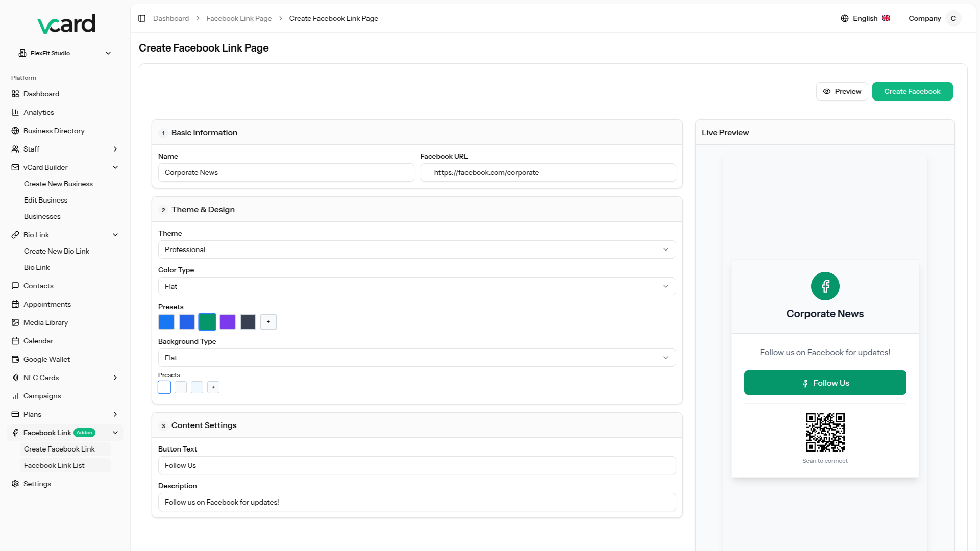Click the Campaigns bars icon

point(15,396)
